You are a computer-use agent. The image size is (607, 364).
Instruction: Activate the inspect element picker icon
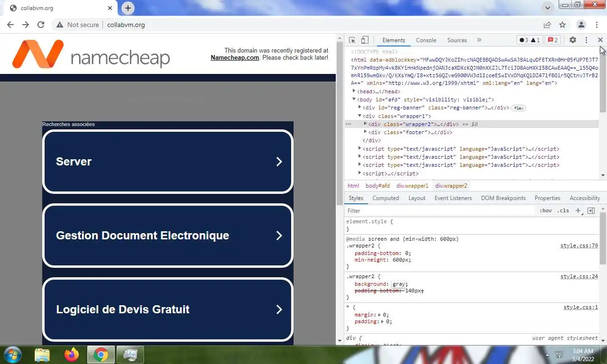tap(352, 40)
